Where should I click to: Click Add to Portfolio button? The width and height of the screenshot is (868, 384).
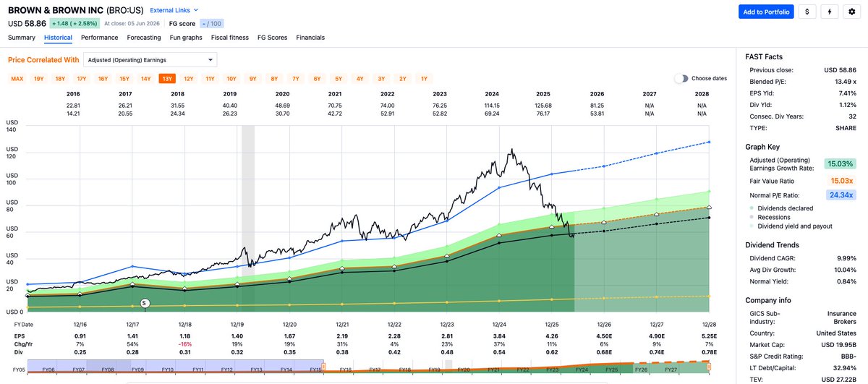point(766,12)
